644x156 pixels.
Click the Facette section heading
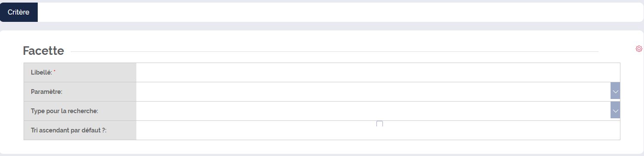pos(43,51)
